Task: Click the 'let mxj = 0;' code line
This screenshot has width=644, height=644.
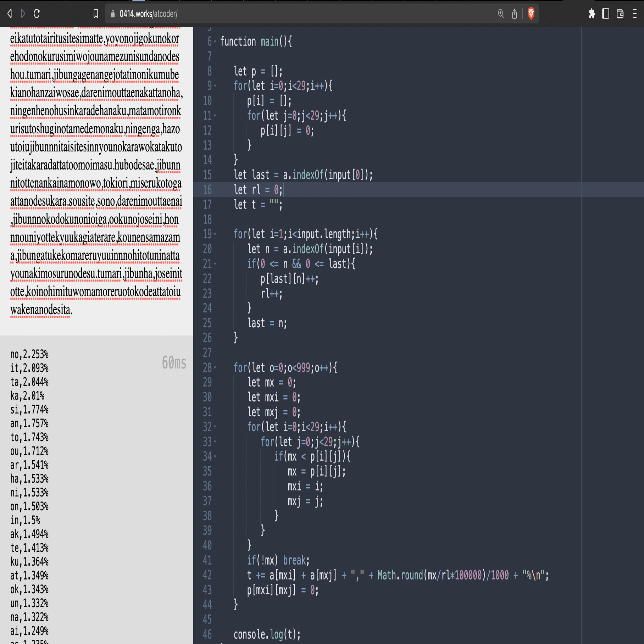Action: (x=274, y=412)
